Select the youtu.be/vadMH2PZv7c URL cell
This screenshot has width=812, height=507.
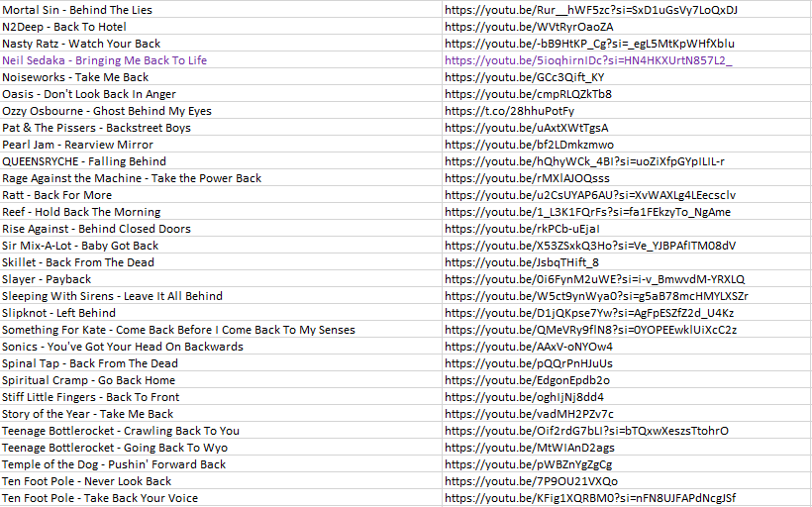(x=627, y=413)
